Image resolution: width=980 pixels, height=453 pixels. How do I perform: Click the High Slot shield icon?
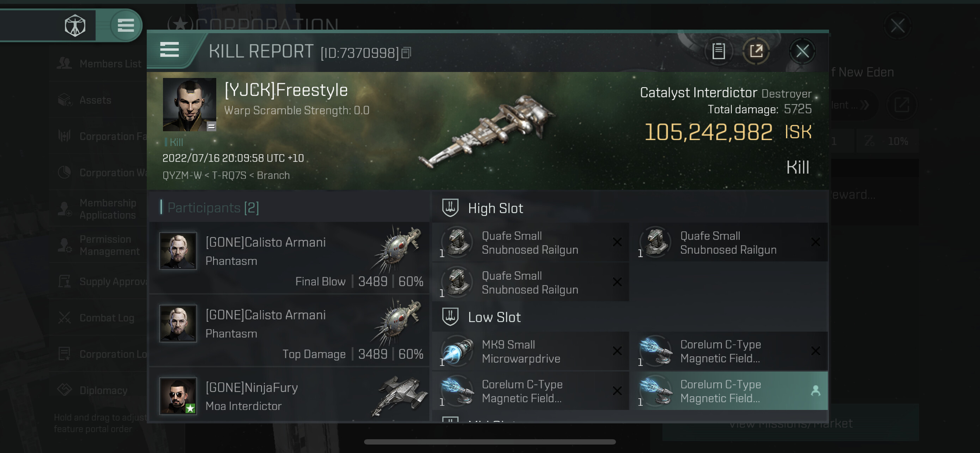tap(450, 208)
